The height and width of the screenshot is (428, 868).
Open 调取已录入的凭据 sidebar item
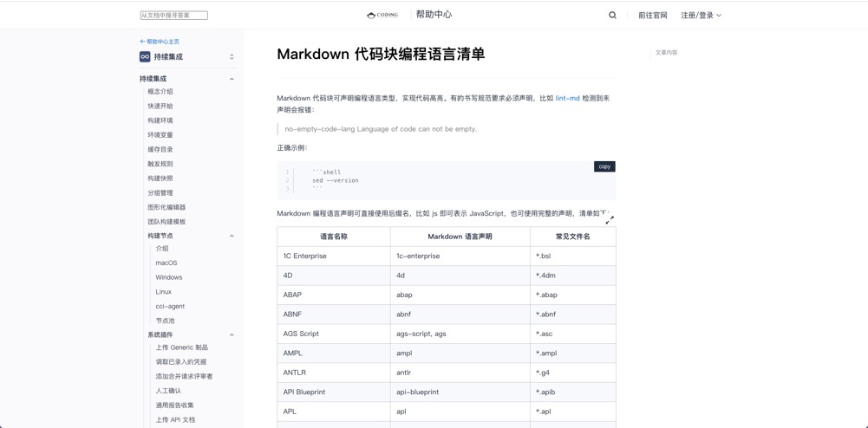(181, 362)
